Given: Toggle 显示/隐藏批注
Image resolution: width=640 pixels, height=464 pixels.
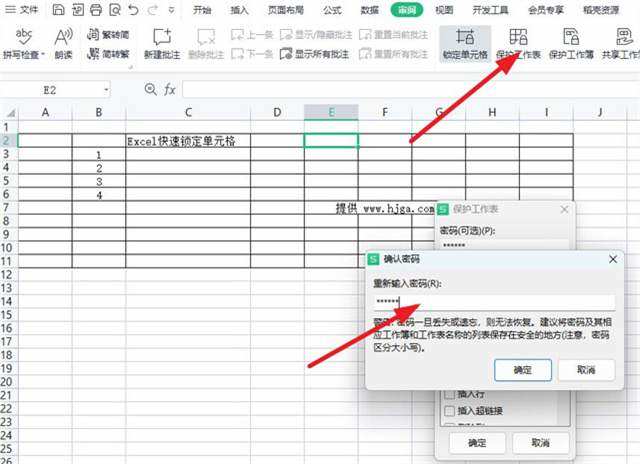Looking at the screenshot, I should [x=316, y=35].
